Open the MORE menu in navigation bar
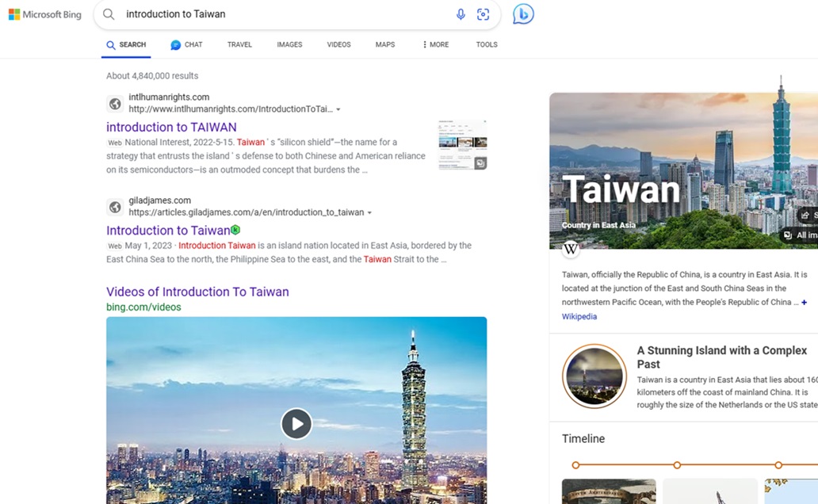818x504 pixels. pyautogui.click(x=435, y=44)
